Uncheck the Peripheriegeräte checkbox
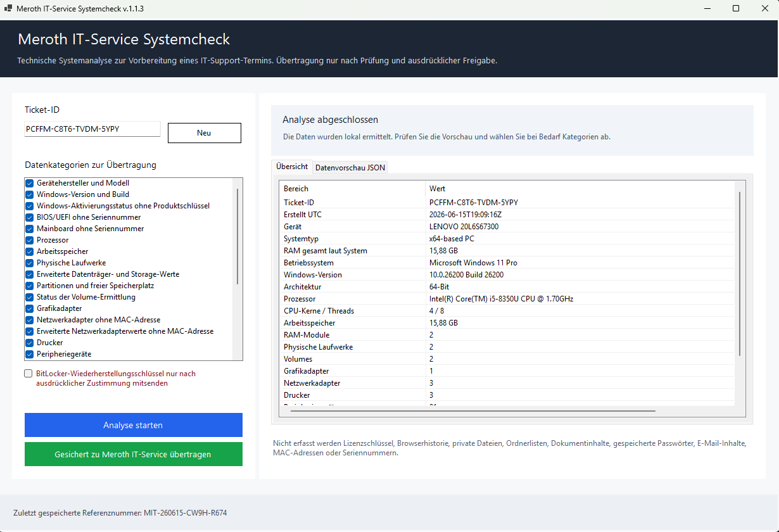Image resolution: width=779 pixels, height=532 pixels. [x=29, y=354]
